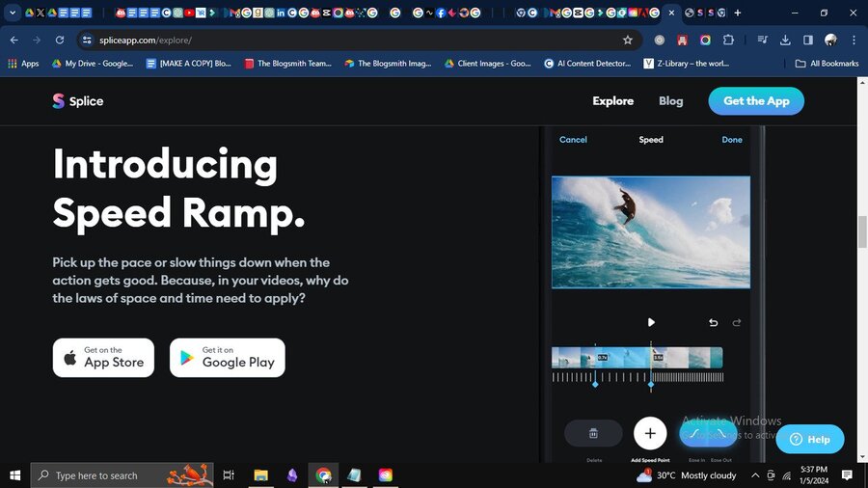Screen dimensions: 868x488
Task: Open the Chrome three-dot menu
Action: (854, 40)
